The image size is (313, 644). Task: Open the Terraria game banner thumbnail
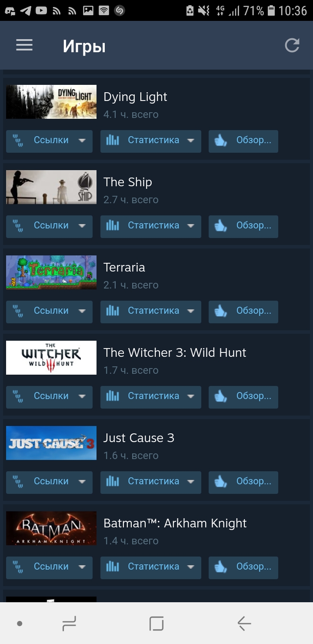51,272
